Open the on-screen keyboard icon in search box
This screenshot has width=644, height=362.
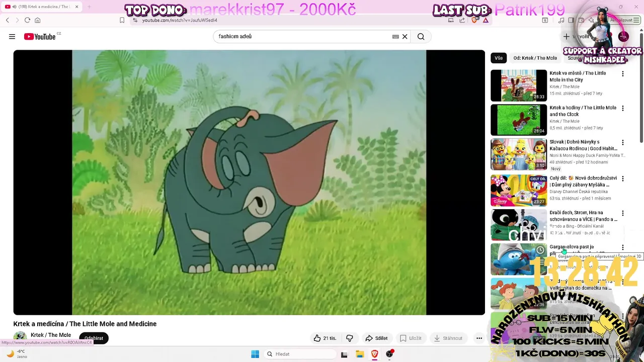click(395, 37)
